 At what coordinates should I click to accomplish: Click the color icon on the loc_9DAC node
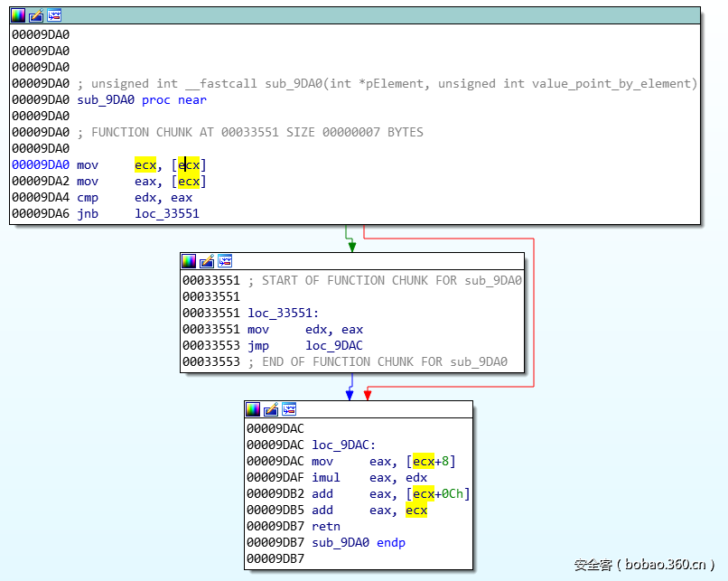(x=253, y=409)
